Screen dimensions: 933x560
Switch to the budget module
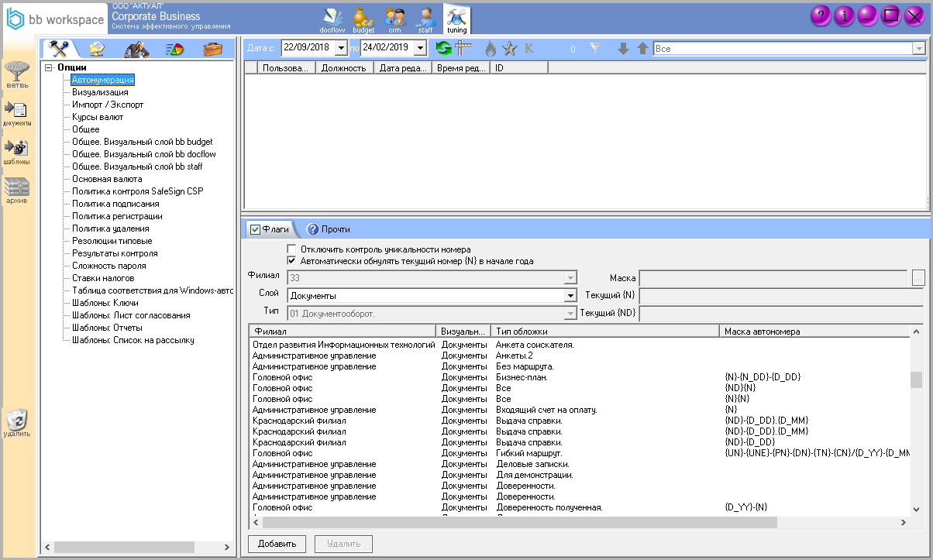pyautogui.click(x=363, y=19)
